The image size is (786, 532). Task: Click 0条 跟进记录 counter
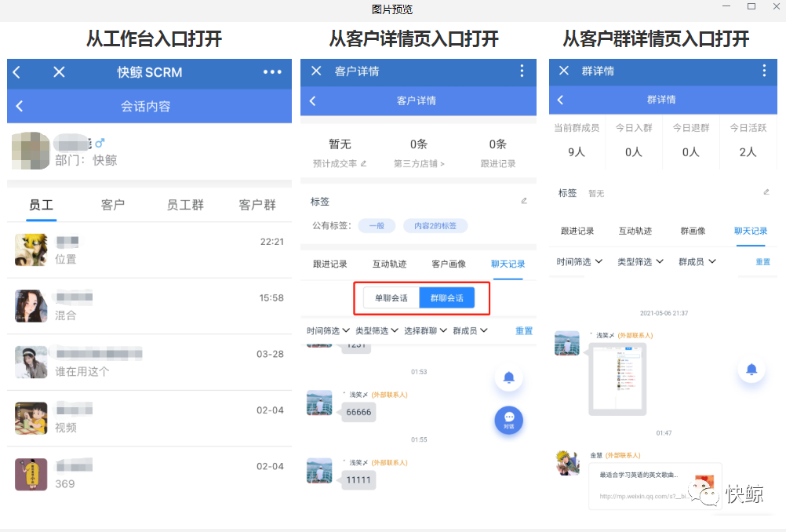click(x=498, y=152)
